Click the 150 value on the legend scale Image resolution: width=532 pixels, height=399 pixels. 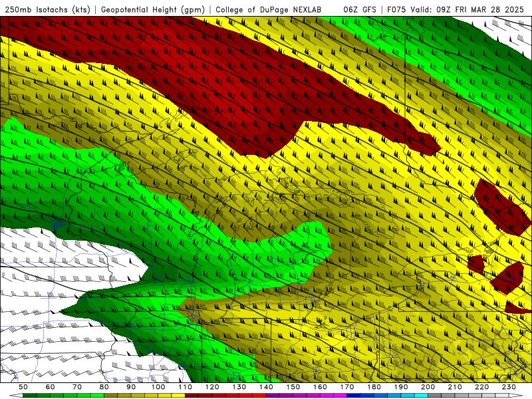click(293, 387)
